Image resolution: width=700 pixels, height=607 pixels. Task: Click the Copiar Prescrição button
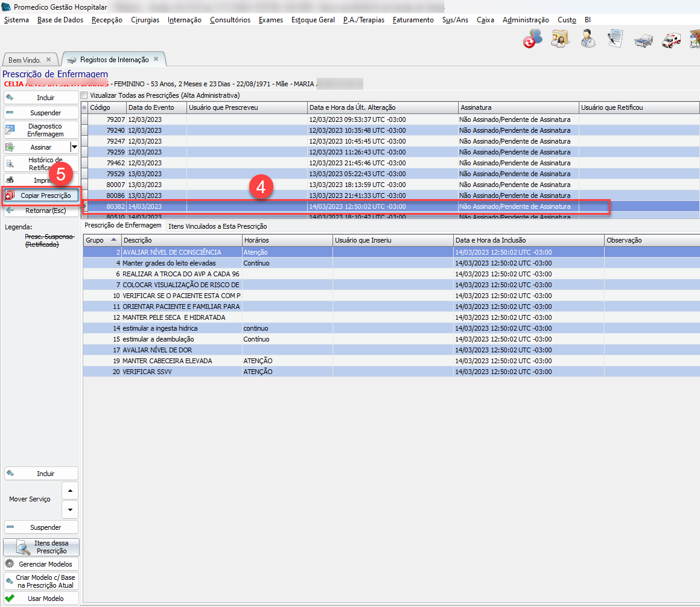coord(42,195)
